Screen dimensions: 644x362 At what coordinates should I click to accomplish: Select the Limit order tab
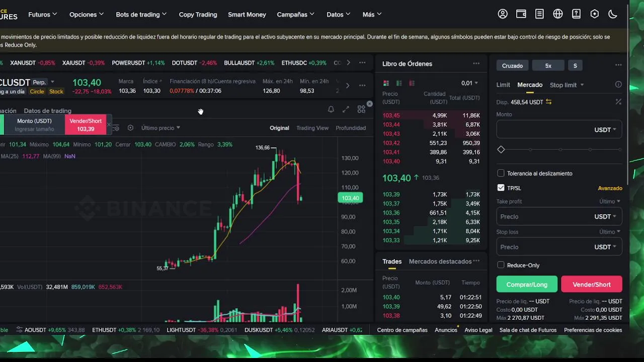(x=503, y=84)
